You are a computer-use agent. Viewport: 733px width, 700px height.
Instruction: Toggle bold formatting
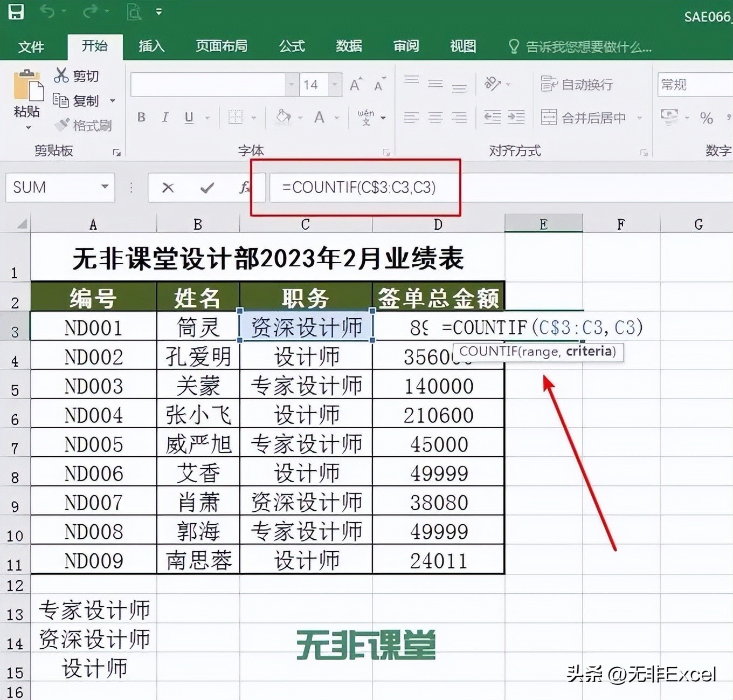141,117
